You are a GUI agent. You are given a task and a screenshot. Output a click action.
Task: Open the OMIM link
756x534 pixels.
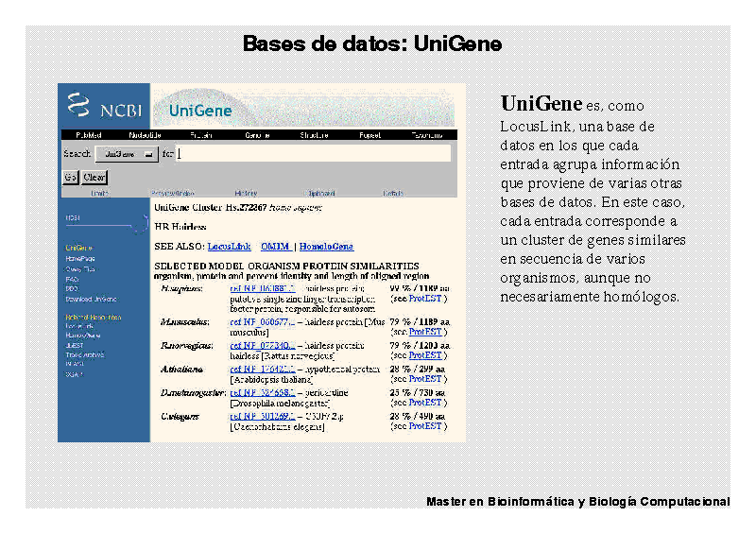click(274, 246)
